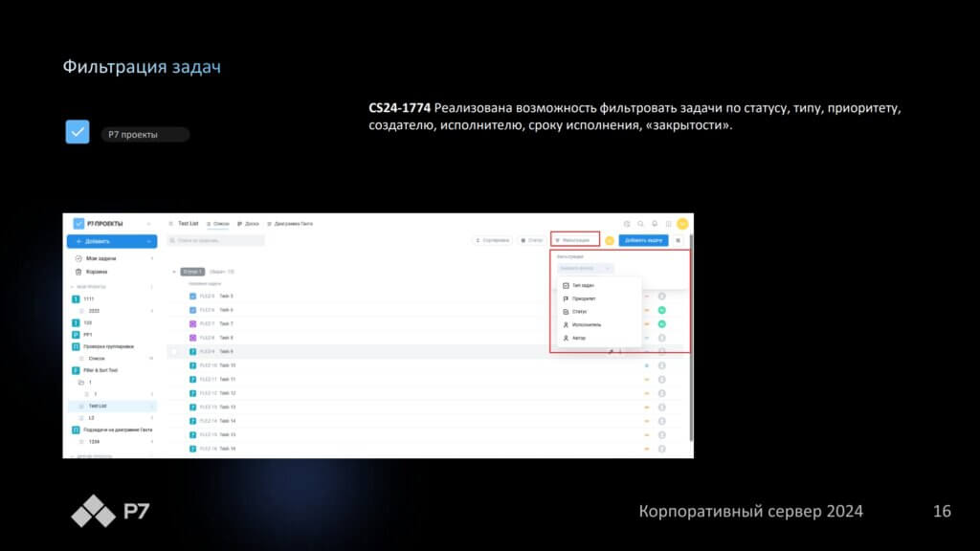Click blue checkbox icon of Task 5
Viewport: 980px width, 551px height.
pos(192,296)
